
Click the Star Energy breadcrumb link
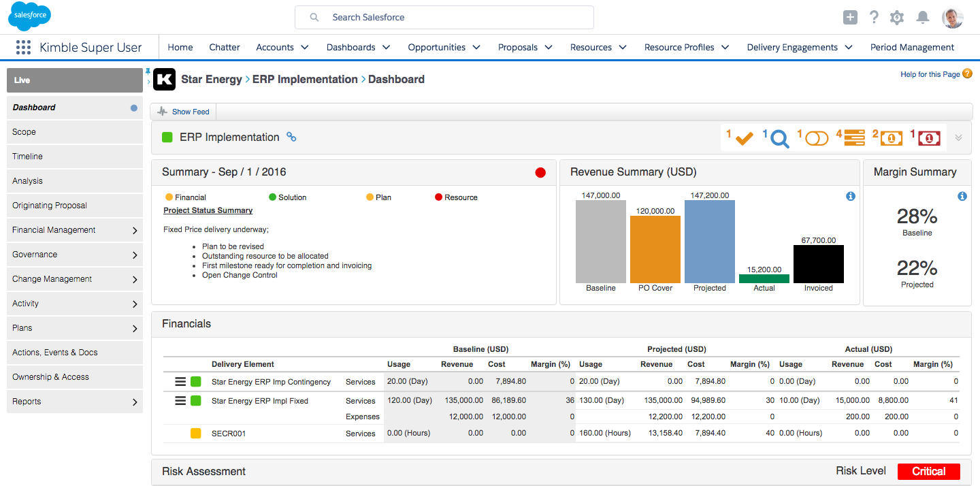pyautogui.click(x=212, y=80)
